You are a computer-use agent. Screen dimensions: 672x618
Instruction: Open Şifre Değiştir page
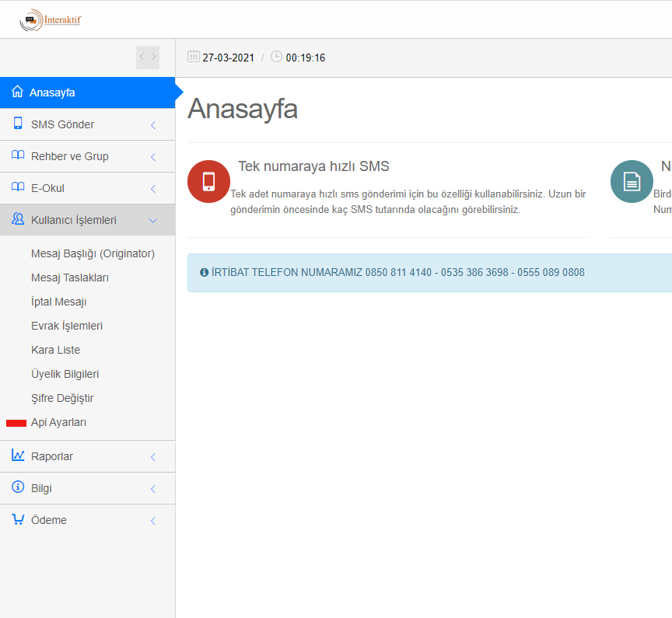point(62,398)
